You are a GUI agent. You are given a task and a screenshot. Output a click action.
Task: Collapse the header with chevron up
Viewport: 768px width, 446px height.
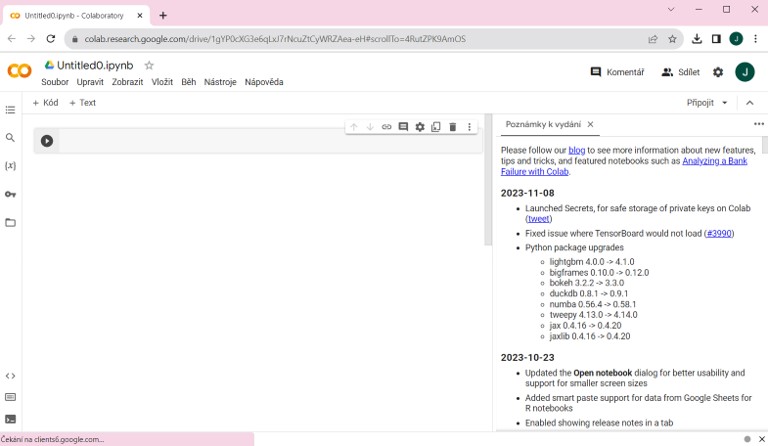click(x=749, y=103)
